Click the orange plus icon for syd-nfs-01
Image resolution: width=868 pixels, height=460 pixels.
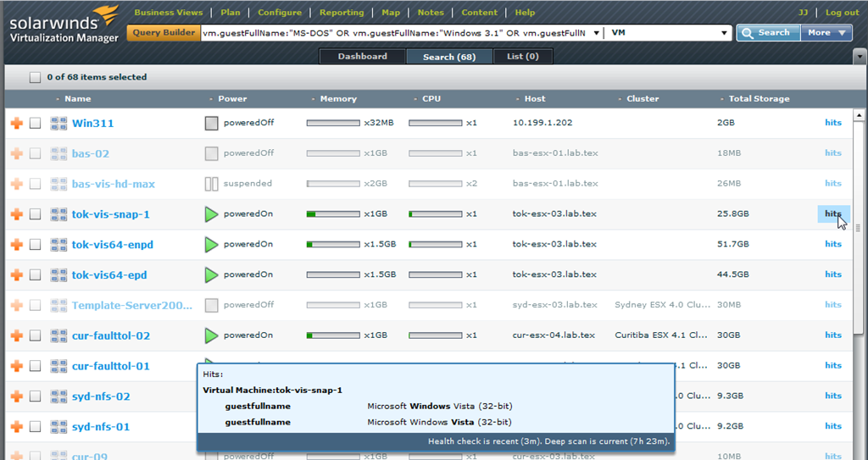point(17,427)
